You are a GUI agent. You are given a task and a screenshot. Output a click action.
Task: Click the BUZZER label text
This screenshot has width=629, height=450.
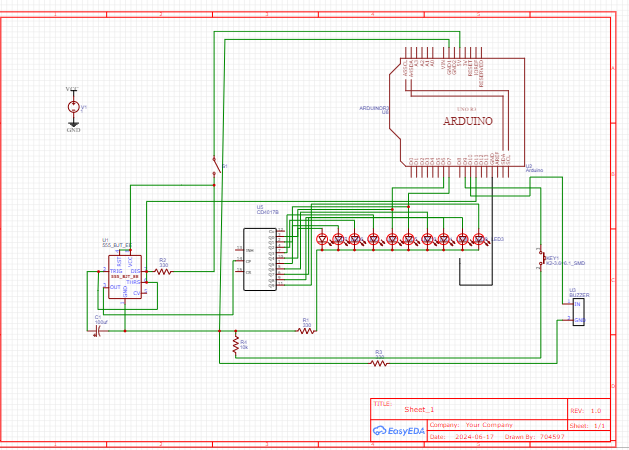point(579,295)
